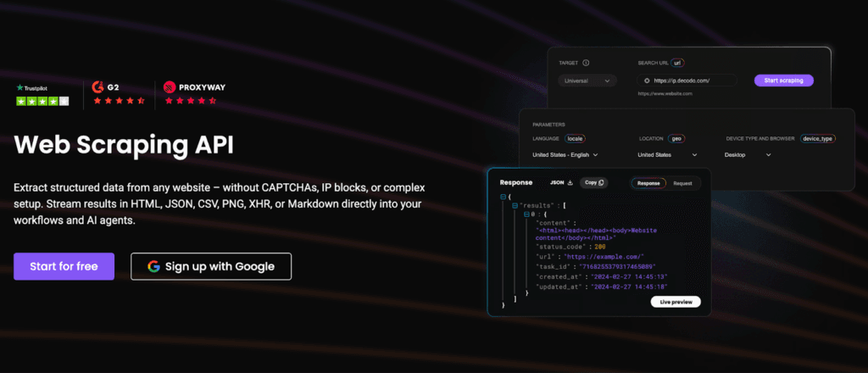Click the G2 logo icon
Screen dimensions: 868x373
coord(100,86)
